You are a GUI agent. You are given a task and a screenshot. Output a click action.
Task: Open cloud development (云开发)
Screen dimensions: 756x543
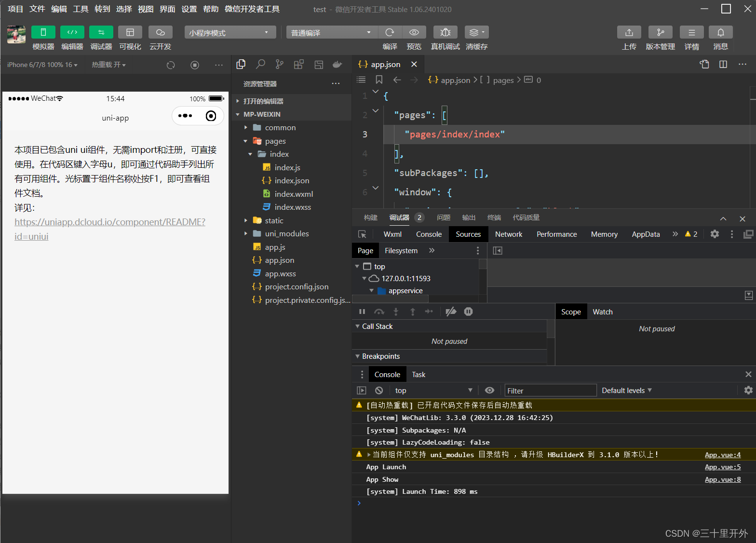click(161, 32)
